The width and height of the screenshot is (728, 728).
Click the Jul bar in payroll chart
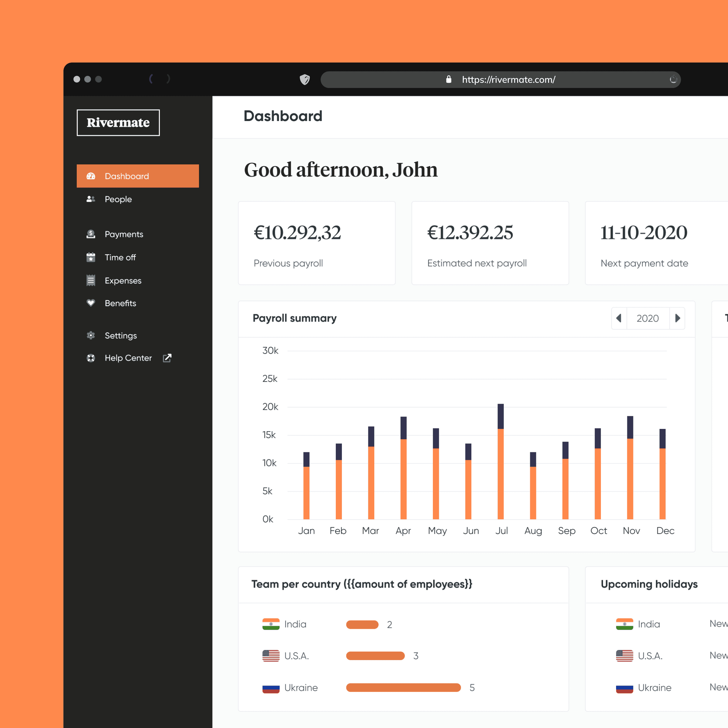tap(500, 462)
